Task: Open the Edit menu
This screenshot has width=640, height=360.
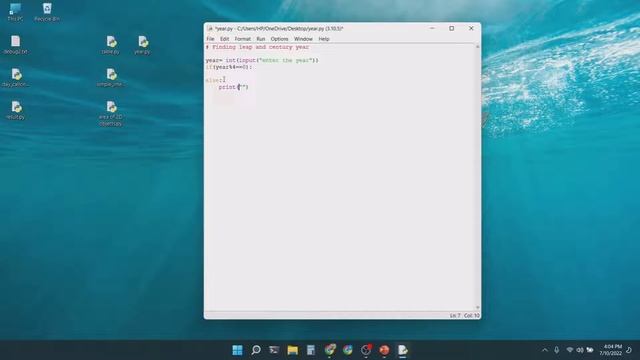Action: [224, 39]
